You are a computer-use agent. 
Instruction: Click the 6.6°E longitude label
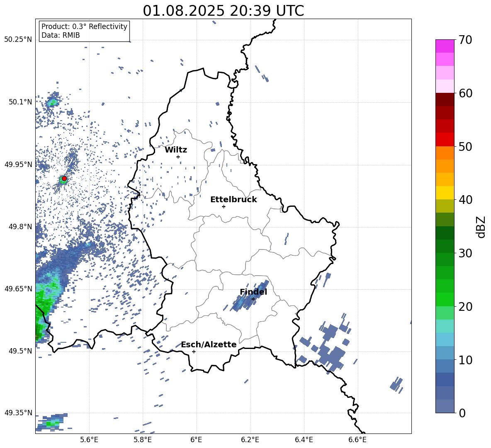point(357,440)
